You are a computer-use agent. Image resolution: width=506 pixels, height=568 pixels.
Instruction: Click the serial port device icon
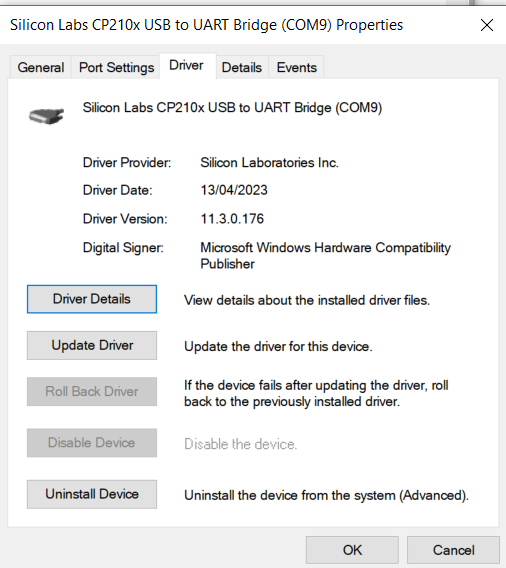click(46, 116)
